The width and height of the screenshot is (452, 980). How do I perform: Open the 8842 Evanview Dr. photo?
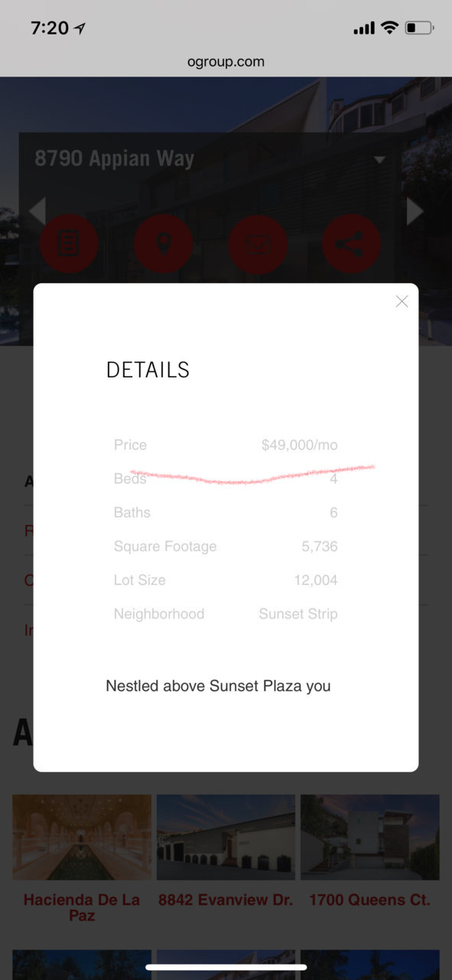click(x=226, y=837)
